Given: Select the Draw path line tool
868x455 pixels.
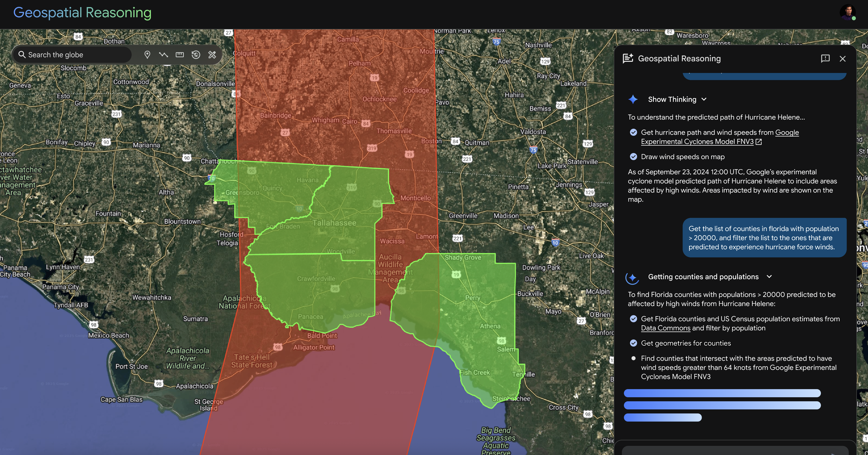Looking at the screenshot, I should [x=163, y=55].
